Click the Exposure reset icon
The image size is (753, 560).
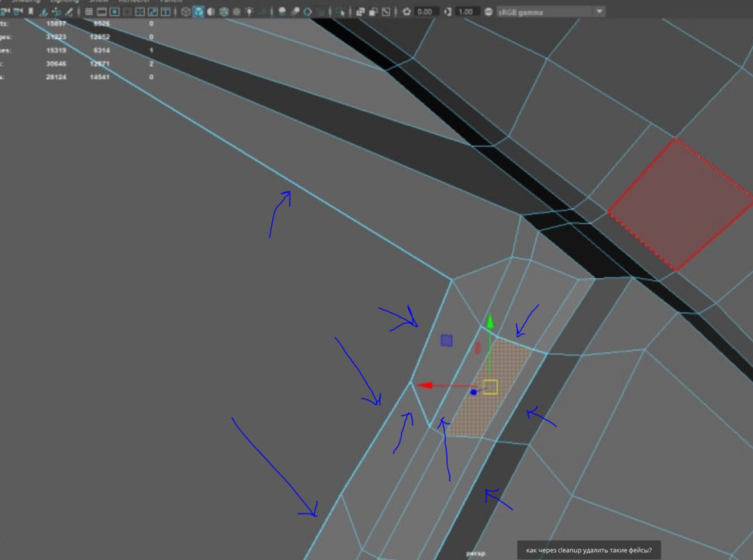(407, 11)
